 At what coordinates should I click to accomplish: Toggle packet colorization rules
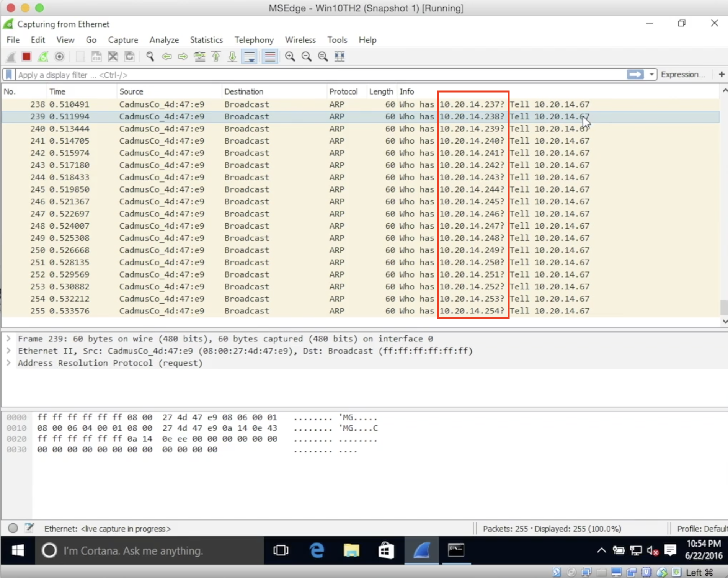pos(270,57)
